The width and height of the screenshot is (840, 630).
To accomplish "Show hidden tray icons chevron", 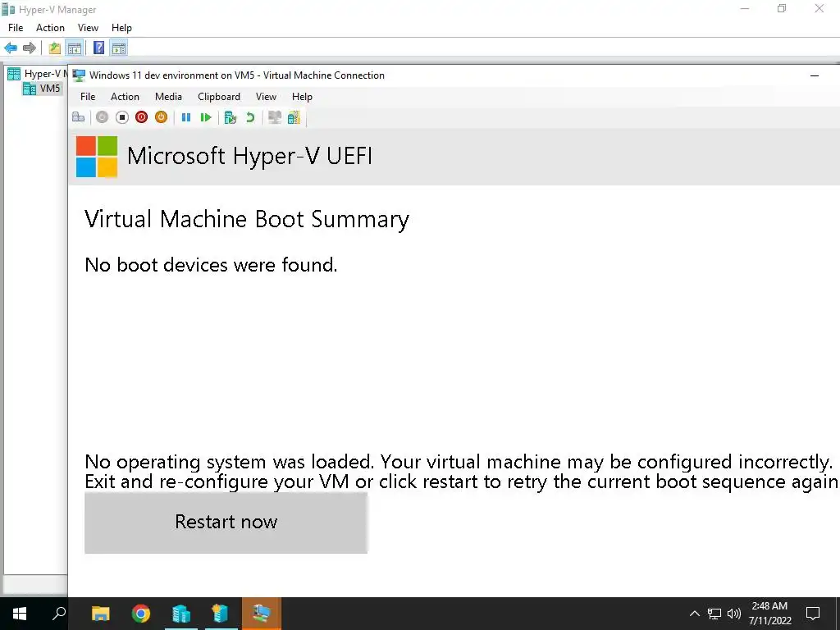I will coord(694,614).
